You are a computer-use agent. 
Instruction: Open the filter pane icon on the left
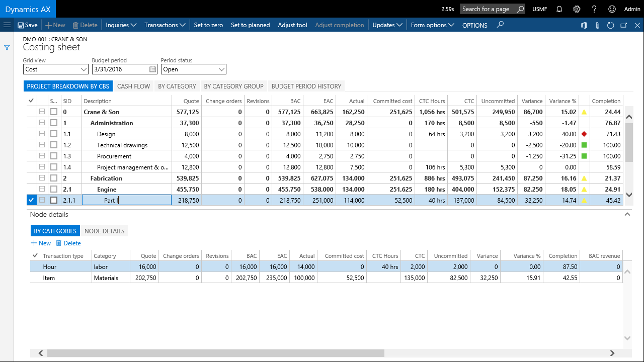(x=7, y=47)
